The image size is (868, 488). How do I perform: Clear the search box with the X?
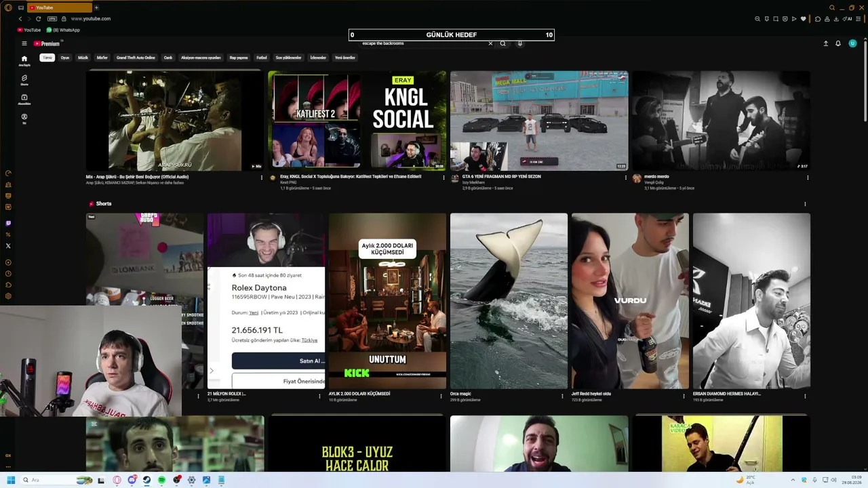coord(490,43)
